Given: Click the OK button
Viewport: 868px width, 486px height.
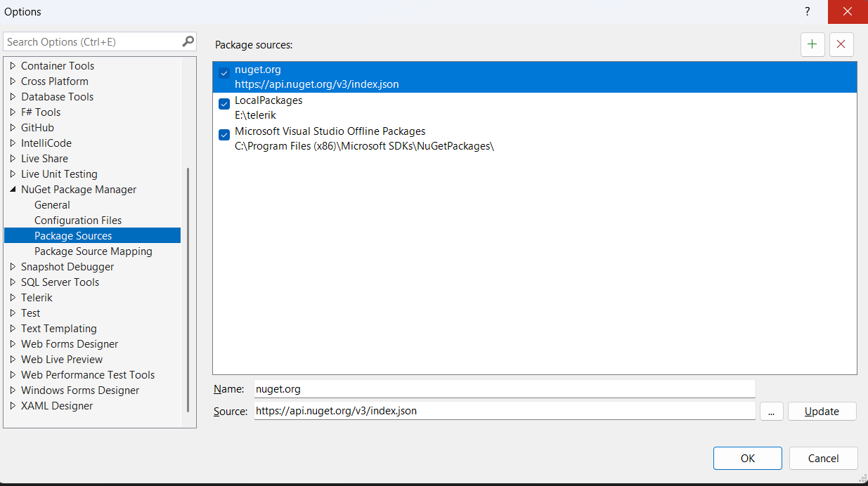Looking at the screenshot, I should click(747, 459).
